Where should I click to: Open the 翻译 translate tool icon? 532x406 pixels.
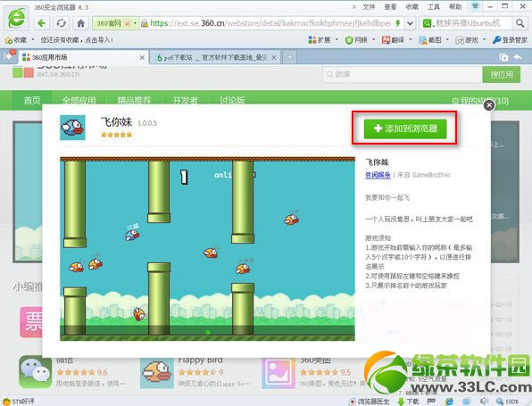tap(386, 40)
